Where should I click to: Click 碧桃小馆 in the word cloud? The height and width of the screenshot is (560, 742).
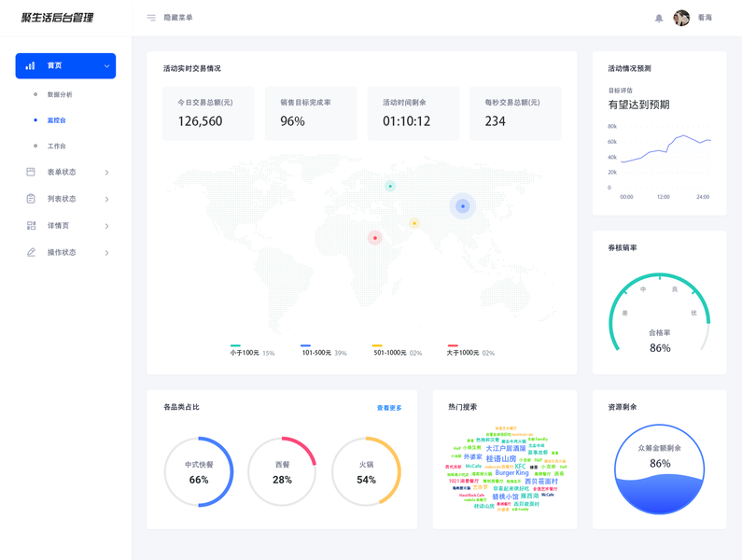[x=505, y=497]
